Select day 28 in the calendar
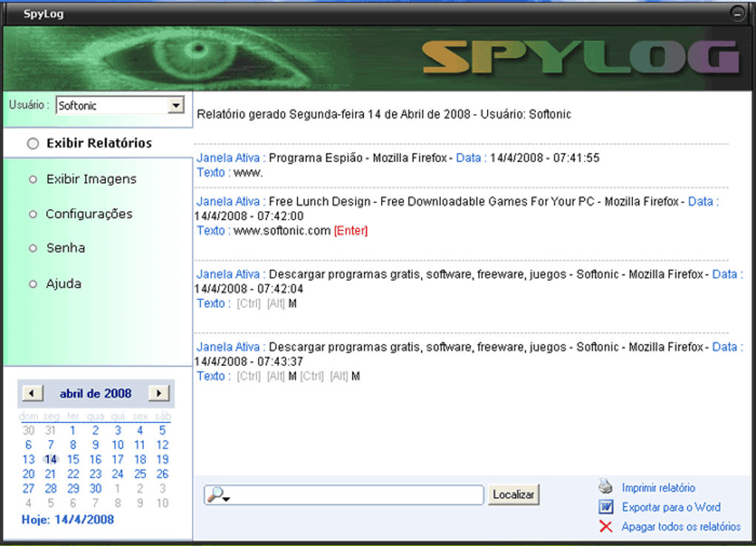This screenshot has height=546, width=756. point(50,488)
